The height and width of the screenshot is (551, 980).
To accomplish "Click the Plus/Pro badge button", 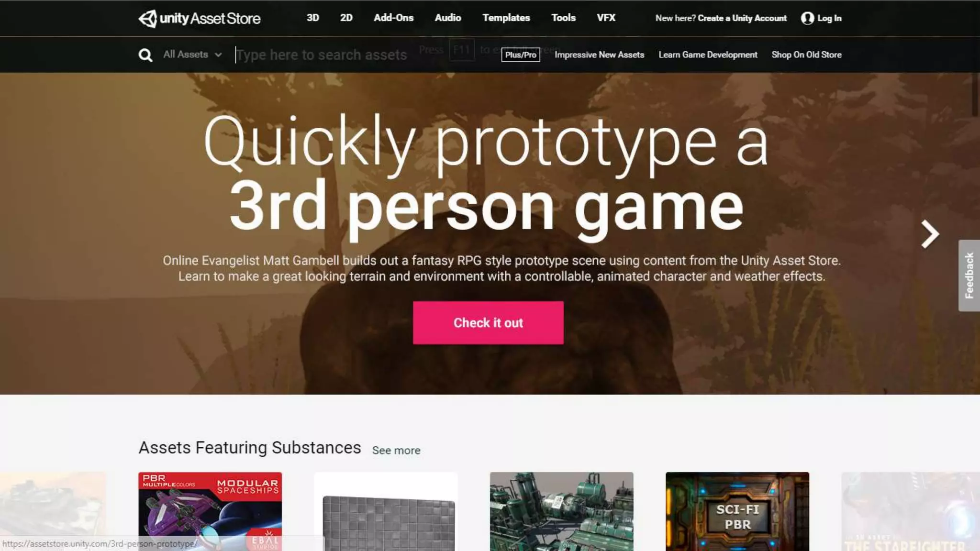I will pos(521,55).
